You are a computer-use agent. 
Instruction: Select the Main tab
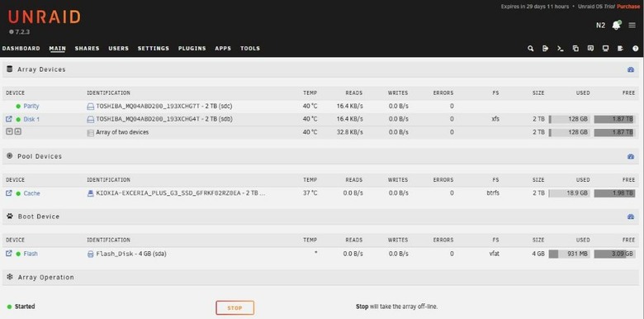pyautogui.click(x=58, y=49)
